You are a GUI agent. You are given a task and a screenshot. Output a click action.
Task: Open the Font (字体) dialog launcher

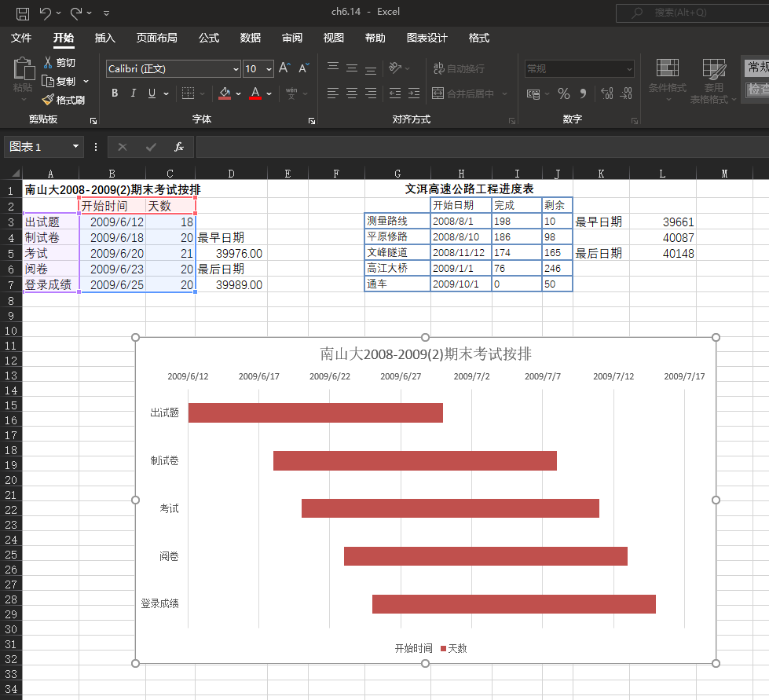click(x=311, y=121)
